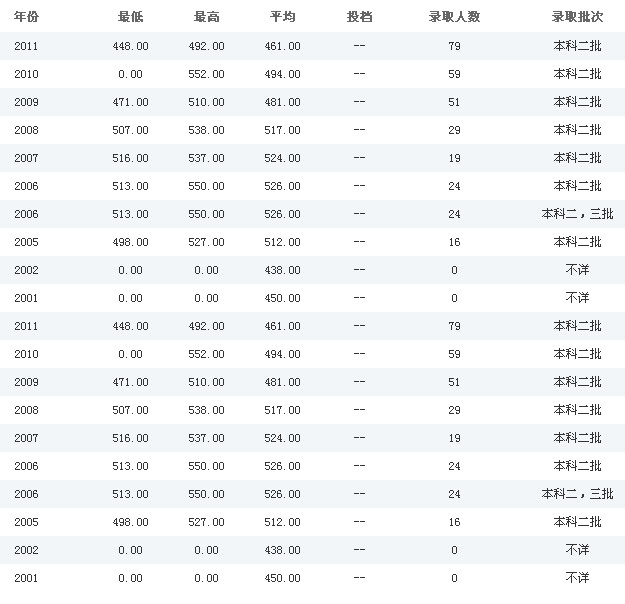Select the last 本科二，三批 batch cell
This screenshot has width=625, height=604.
tap(576, 494)
